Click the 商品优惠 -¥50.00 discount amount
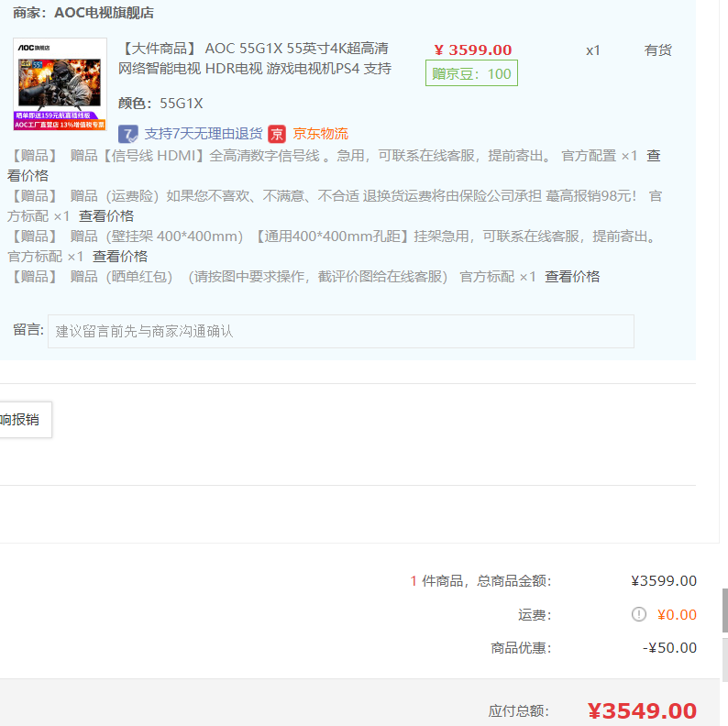Viewport: 728px width, 726px height. (669, 647)
